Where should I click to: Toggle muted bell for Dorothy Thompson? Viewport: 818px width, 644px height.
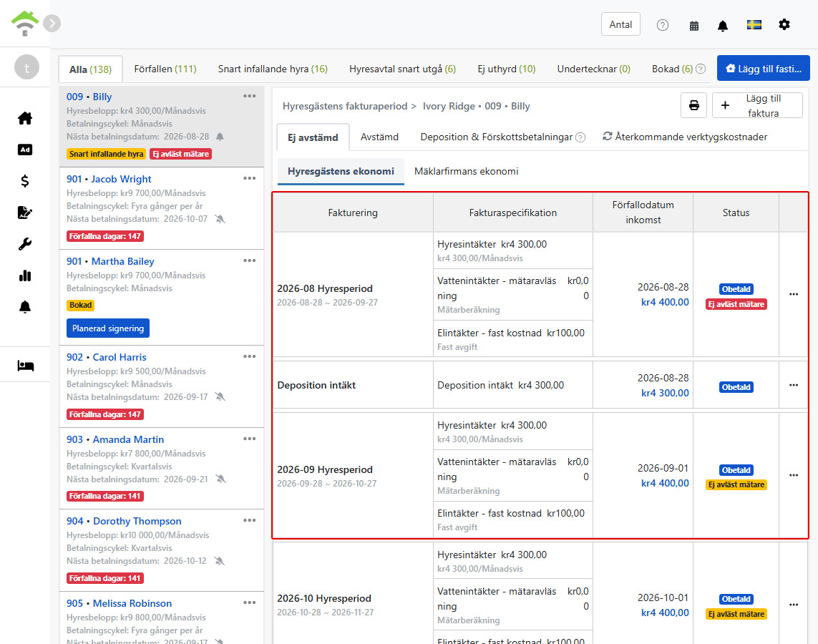[x=219, y=561]
